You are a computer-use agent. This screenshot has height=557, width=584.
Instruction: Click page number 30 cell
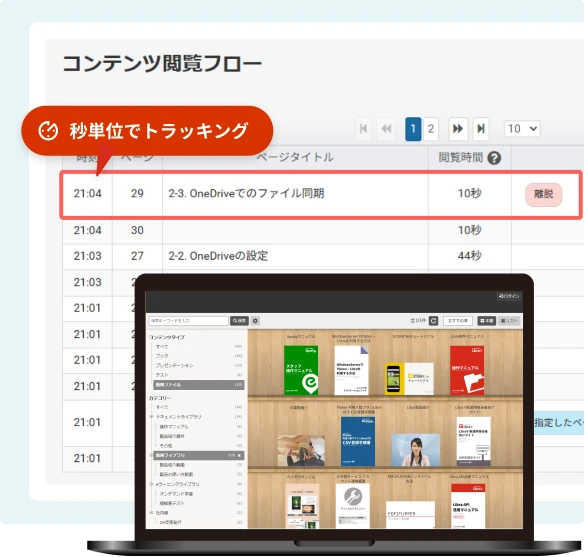tap(137, 230)
